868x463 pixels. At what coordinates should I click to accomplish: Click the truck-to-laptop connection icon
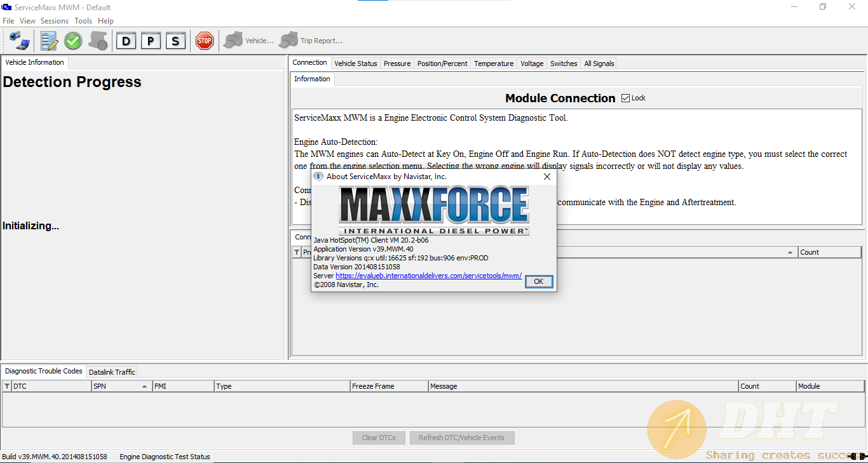(19, 41)
